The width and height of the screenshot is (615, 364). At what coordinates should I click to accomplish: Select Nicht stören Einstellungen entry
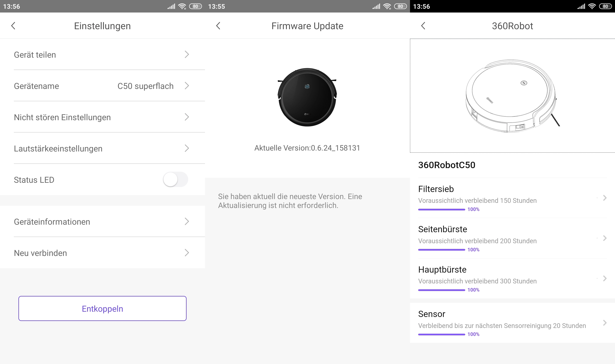102,117
